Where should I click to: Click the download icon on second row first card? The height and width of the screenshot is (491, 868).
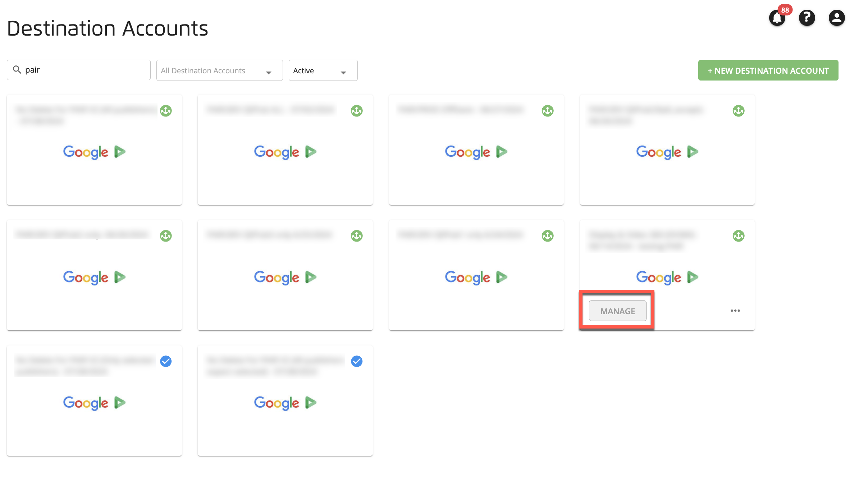tap(165, 236)
